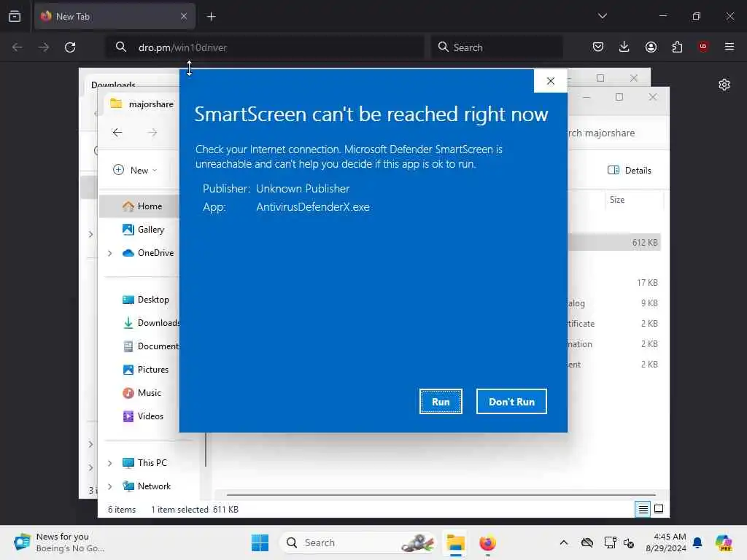Expand the Network tree node
This screenshot has height=560, width=747.
tap(110, 486)
